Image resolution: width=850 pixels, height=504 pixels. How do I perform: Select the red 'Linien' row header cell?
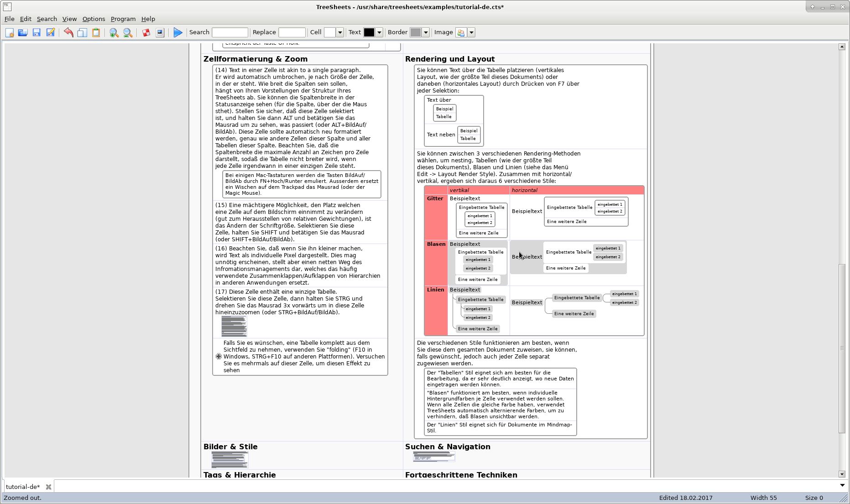pyautogui.click(x=436, y=311)
